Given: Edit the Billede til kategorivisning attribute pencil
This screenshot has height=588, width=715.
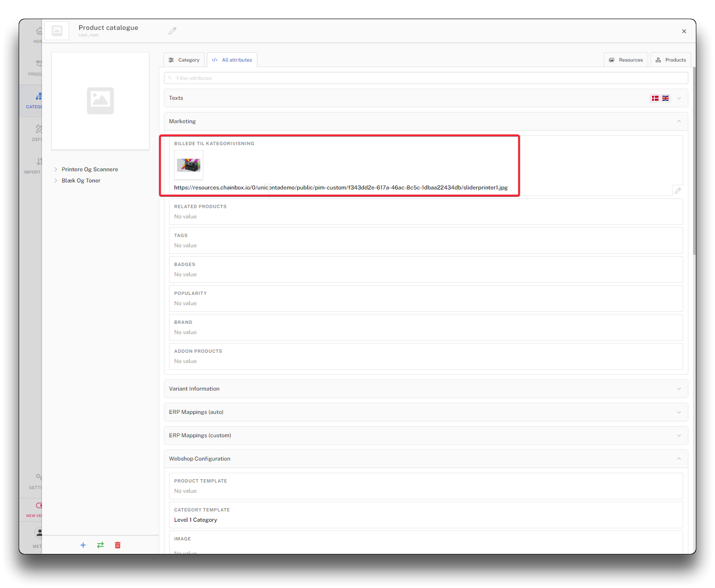Looking at the screenshot, I should click(678, 190).
